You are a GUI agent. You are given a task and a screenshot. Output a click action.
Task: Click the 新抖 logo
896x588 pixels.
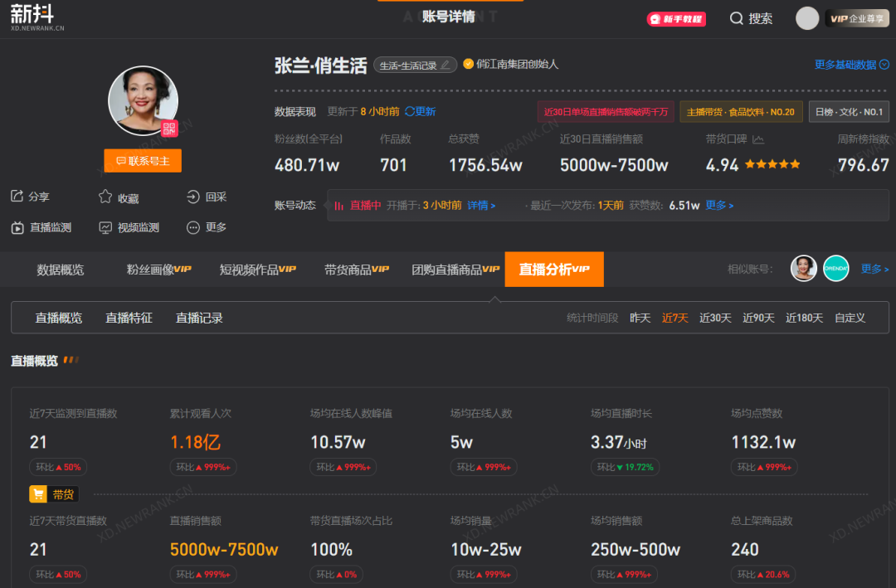pyautogui.click(x=37, y=17)
